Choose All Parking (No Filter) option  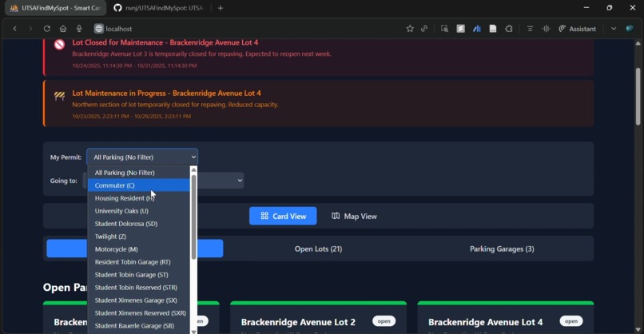click(x=138, y=173)
